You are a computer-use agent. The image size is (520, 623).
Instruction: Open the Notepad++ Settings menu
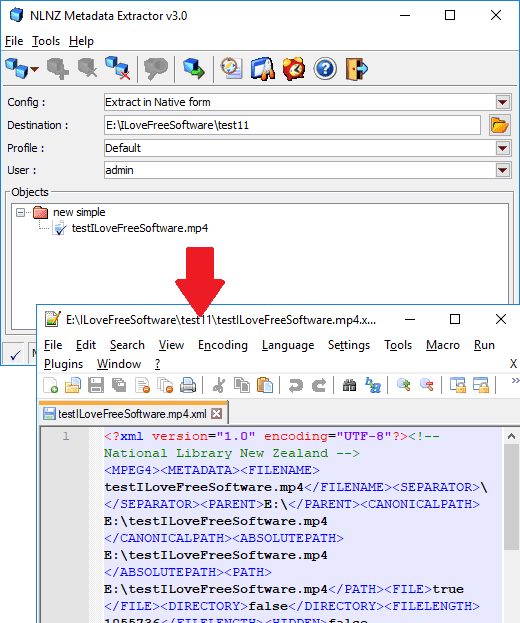[349, 345]
